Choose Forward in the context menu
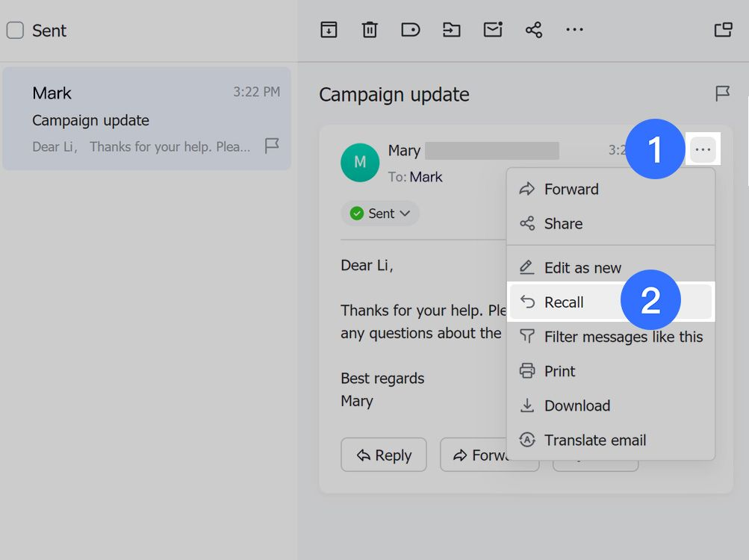 [571, 189]
